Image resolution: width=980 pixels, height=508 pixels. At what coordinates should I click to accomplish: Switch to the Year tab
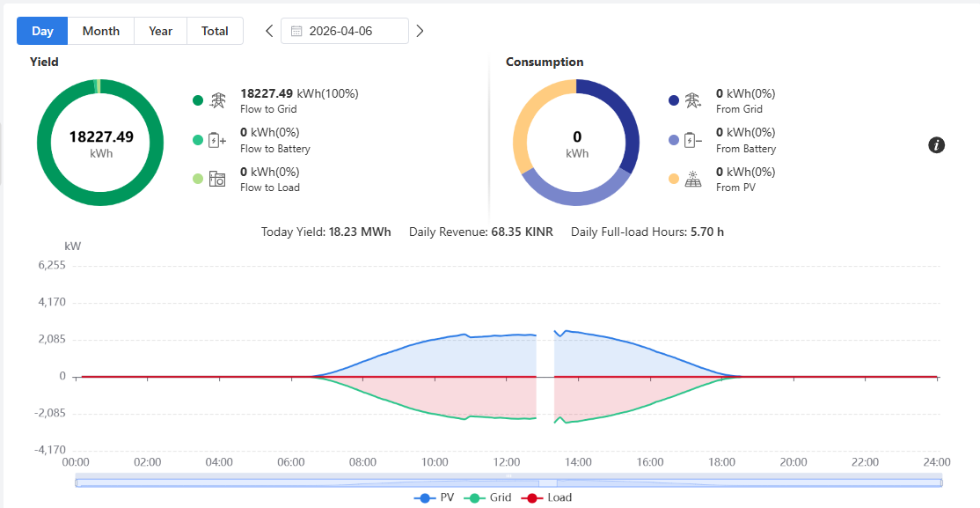tap(161, 31)
